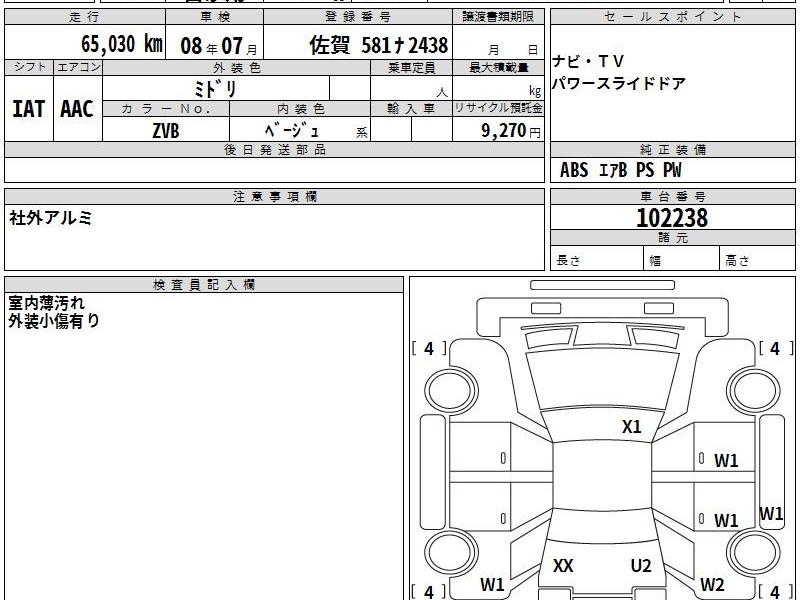800x600 pixels.
Task: Select inspector remark 外装小傷有り
Action: pos(54,320)
